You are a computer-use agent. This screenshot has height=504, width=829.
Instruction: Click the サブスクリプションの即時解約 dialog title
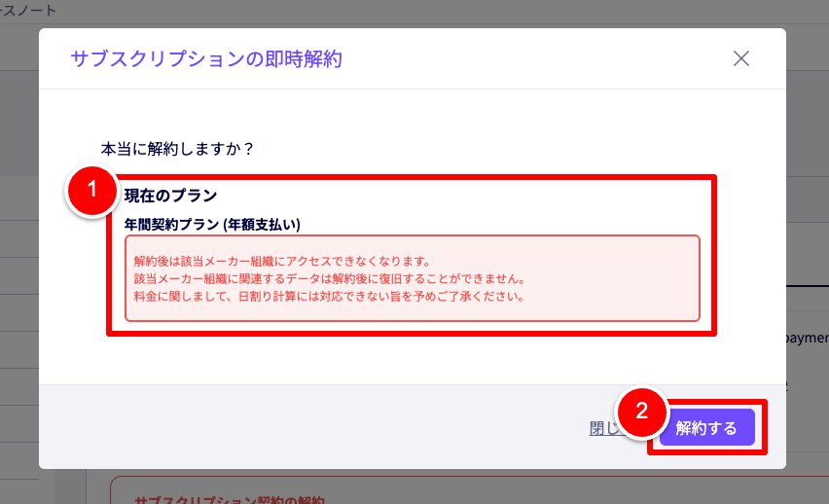tap(206, 58)
